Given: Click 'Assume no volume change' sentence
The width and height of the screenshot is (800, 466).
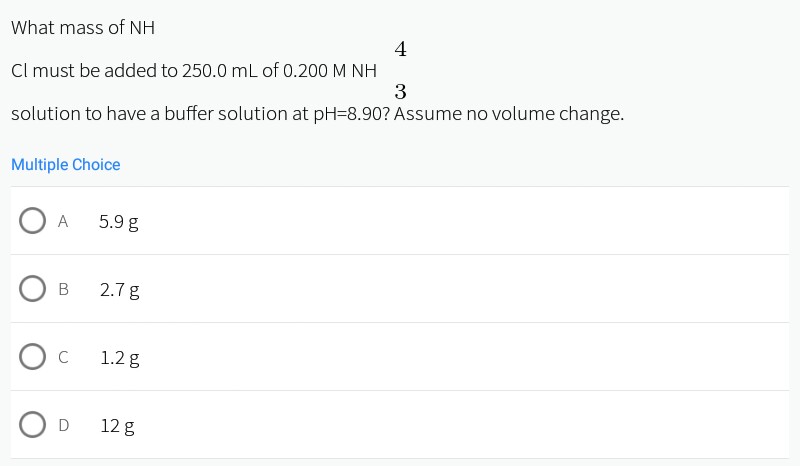Looking at the screenshot, I should pos(509,114).
